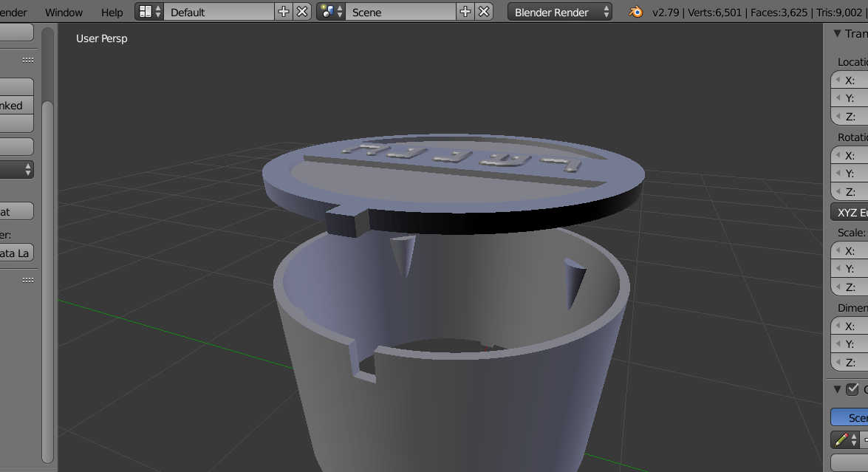Click the left panel button ending in 'nked'
868x472 pixels.
[x=16, y=105]
